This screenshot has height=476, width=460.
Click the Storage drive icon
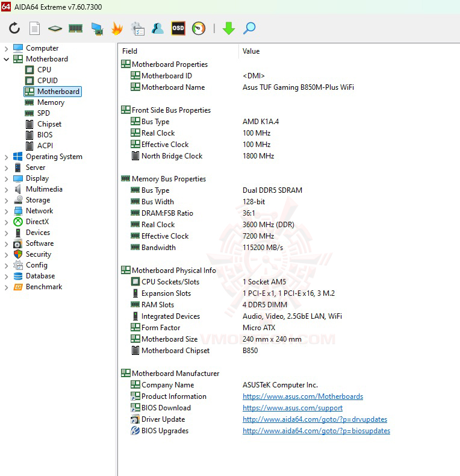[18, 200]
